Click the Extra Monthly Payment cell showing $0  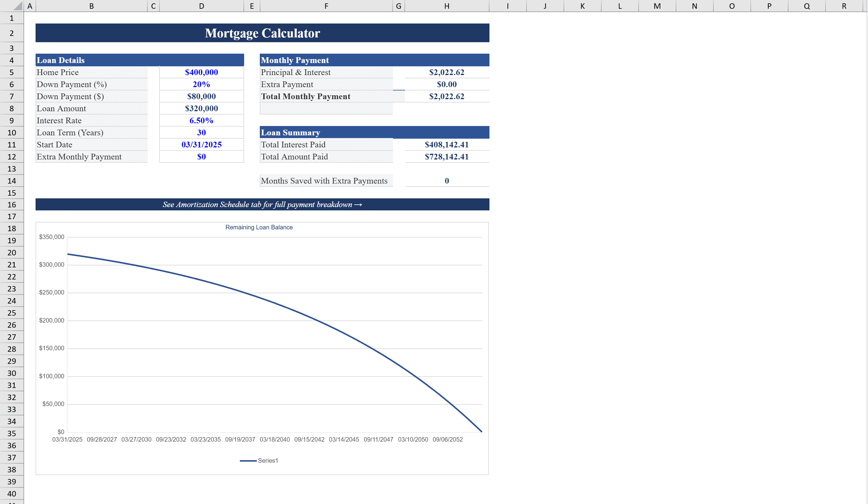pyautogui.click(x=201, y=156)
